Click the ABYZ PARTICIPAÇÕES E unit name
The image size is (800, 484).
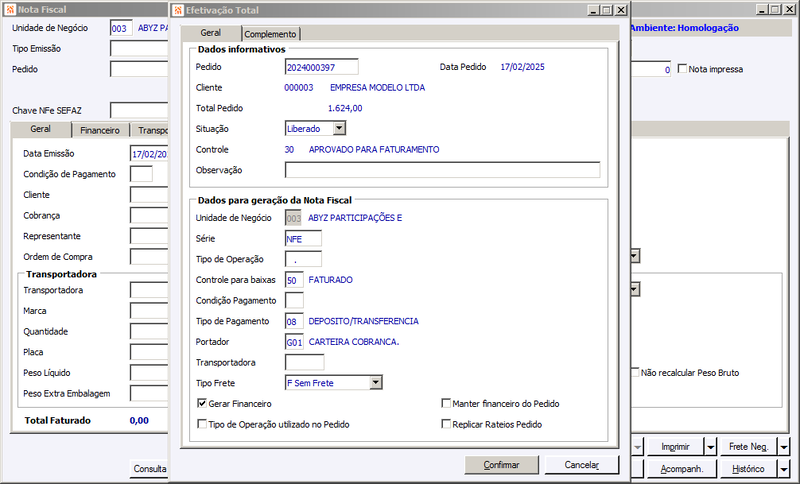355,218
